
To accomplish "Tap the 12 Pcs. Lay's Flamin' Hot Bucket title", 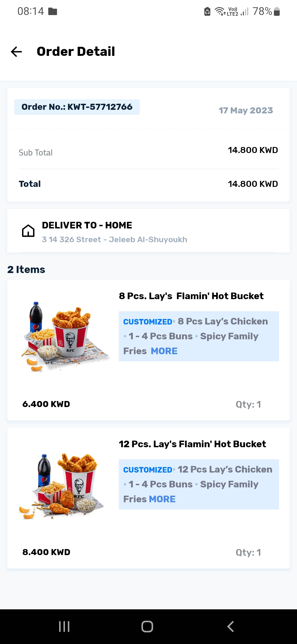I will point(192,444).
